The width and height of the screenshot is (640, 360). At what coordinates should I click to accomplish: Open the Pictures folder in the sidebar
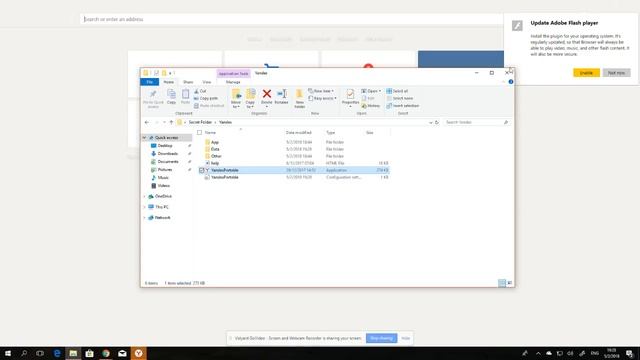(165, 170)
